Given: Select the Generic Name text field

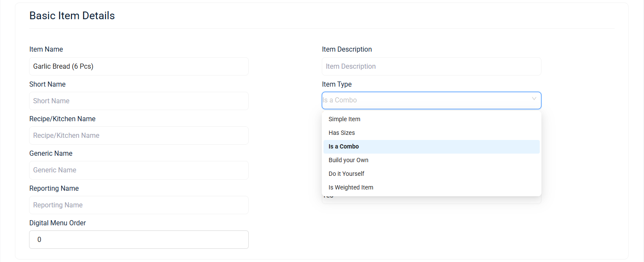Looking at the screenshot, I should pyautogui.click(x=138, y=170).
